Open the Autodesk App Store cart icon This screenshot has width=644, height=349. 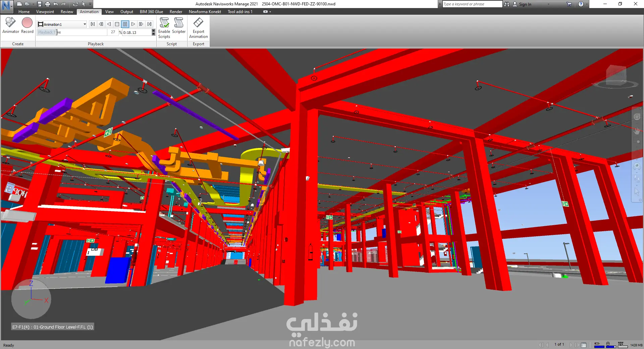[569, 4]
